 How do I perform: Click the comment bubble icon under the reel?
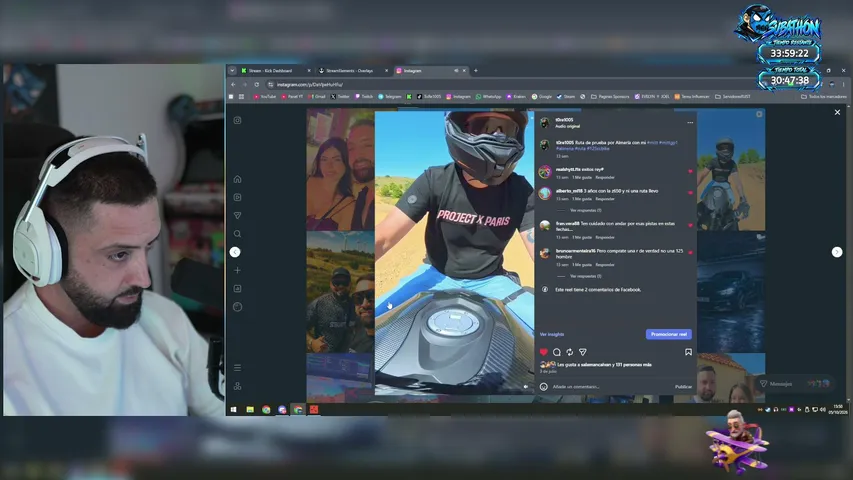(557, 352)
